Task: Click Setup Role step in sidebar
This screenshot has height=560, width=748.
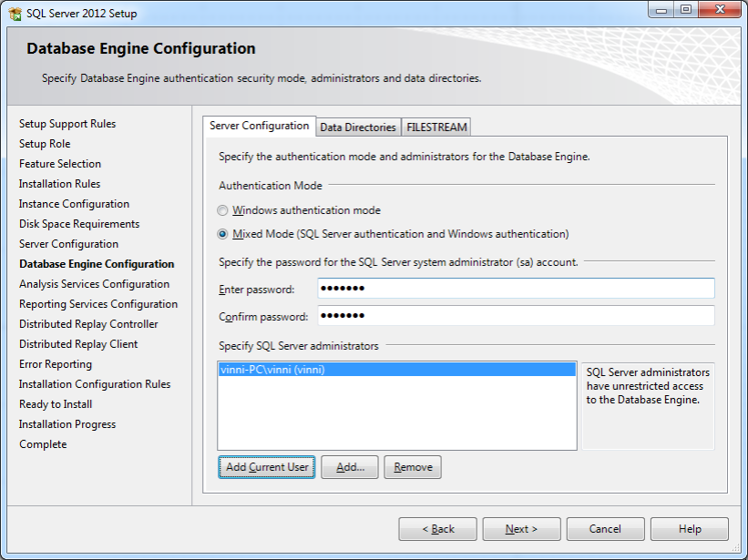Action: click(45, 144)
